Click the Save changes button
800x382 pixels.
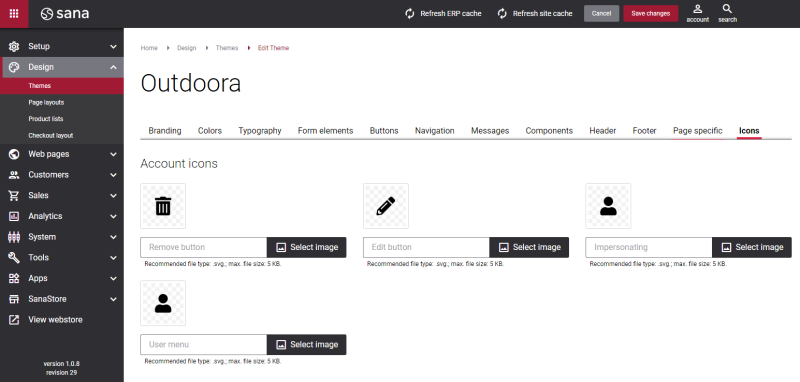point(651,14)
